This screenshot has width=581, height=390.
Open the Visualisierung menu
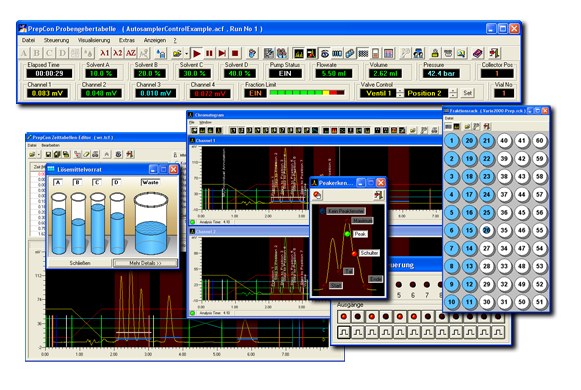pyautogui.click(x=94, y=40)
